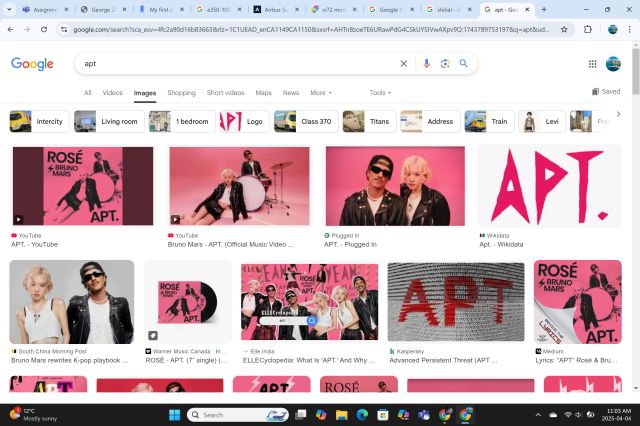The width and height of the screenshot is (640, 426).
Task: Show hidden system tray icons
Action: click(538, 415)
